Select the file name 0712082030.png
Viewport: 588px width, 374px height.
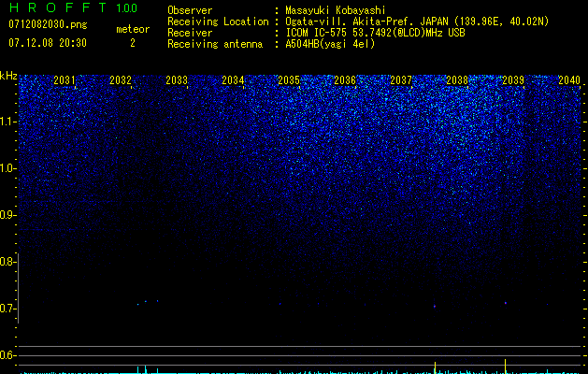(48, 25)
